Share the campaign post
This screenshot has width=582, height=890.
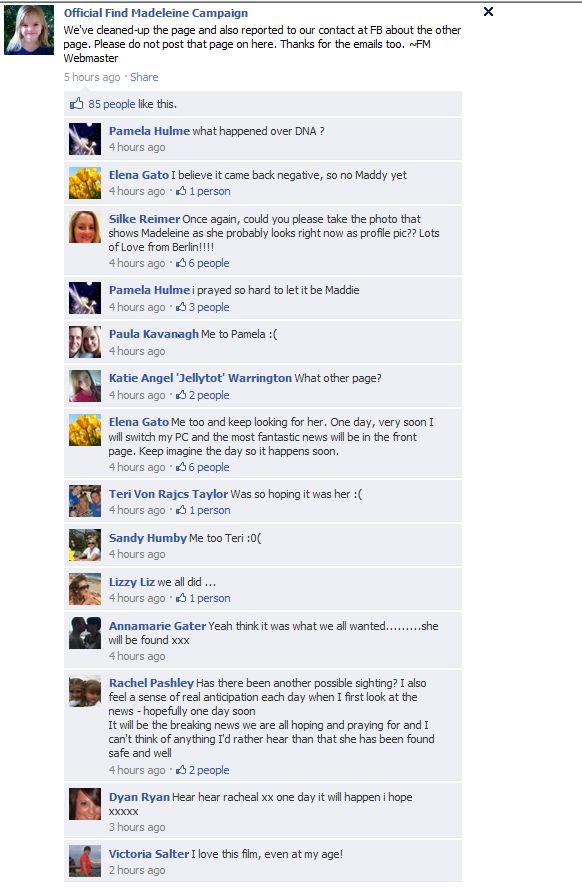pyautogui.click(x=144, y=77)
